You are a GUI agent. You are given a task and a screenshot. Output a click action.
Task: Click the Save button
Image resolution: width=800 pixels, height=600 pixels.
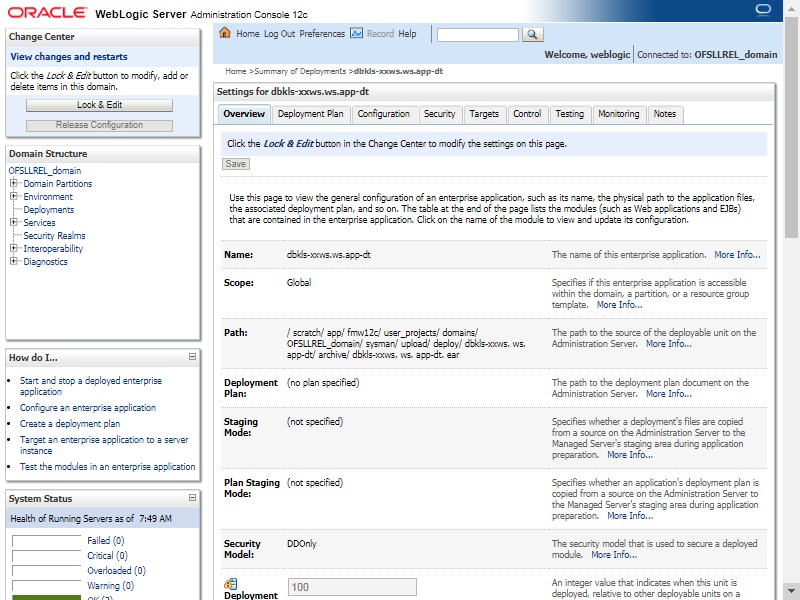(236, 164)
